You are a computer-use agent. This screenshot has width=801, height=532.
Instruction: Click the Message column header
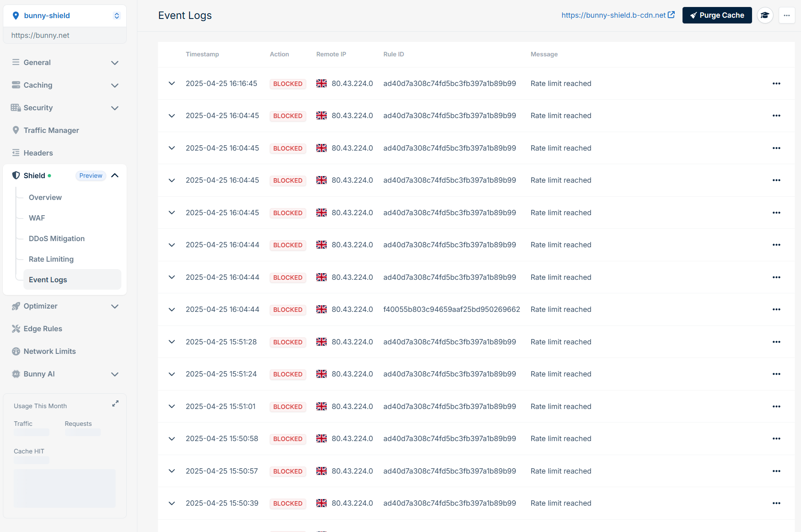click(544, 54)
